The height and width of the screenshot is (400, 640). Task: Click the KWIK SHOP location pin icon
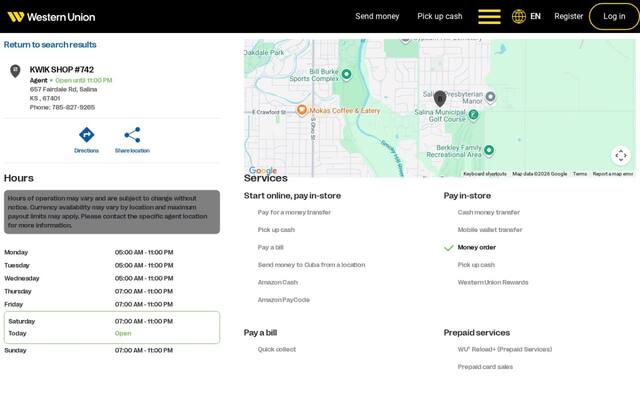[15, 71]
